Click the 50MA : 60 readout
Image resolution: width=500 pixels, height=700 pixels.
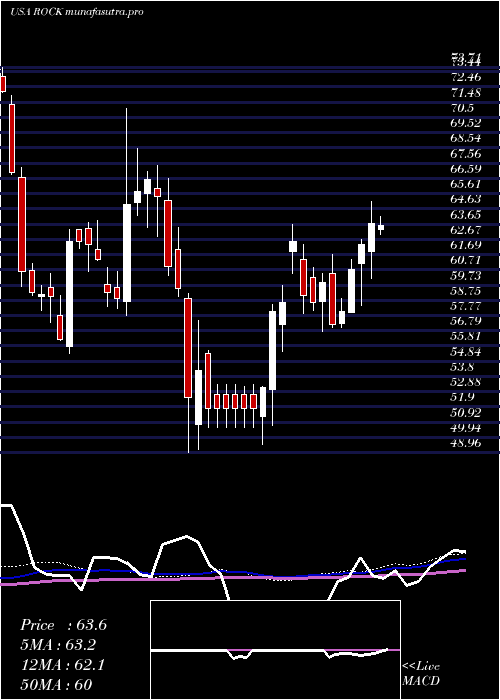(x=56, y=685)
